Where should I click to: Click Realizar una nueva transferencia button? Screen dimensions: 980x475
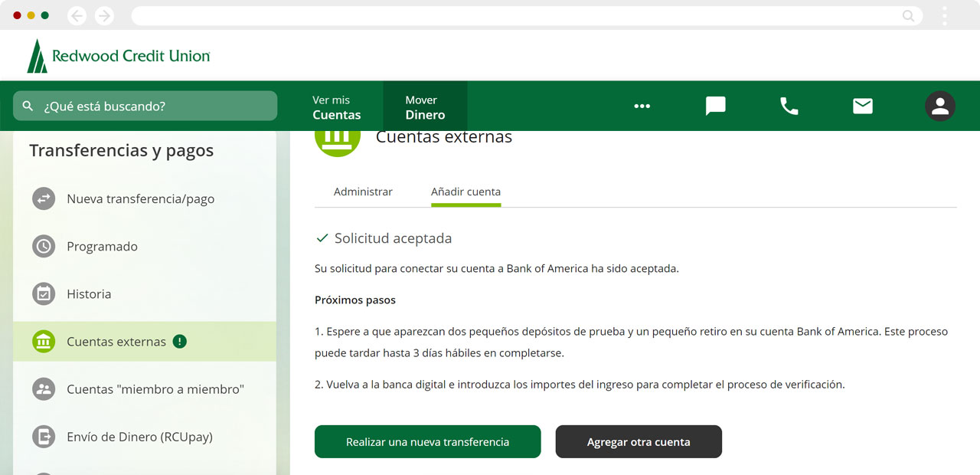click(427, 442)
